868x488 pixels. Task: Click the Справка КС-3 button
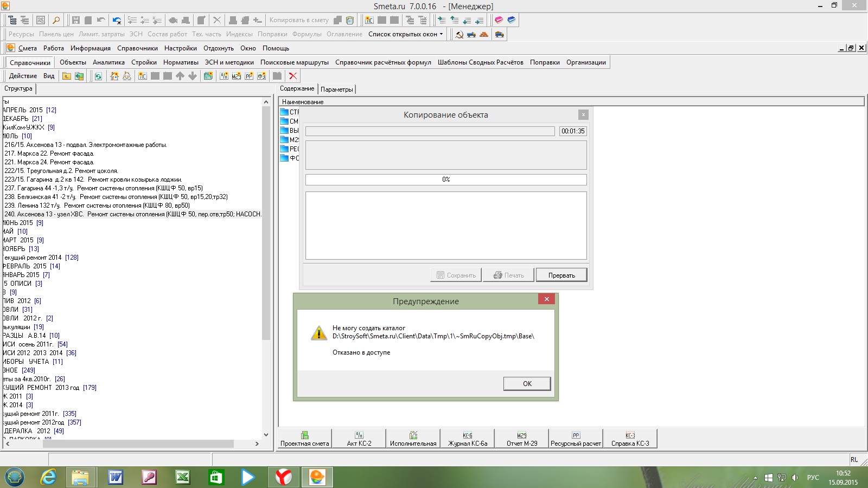[x=630, y=439]
